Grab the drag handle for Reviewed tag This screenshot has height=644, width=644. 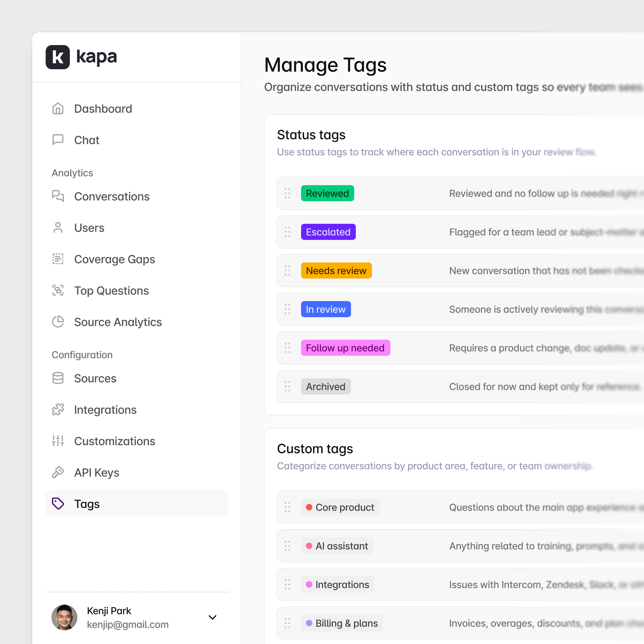[287, 193]
